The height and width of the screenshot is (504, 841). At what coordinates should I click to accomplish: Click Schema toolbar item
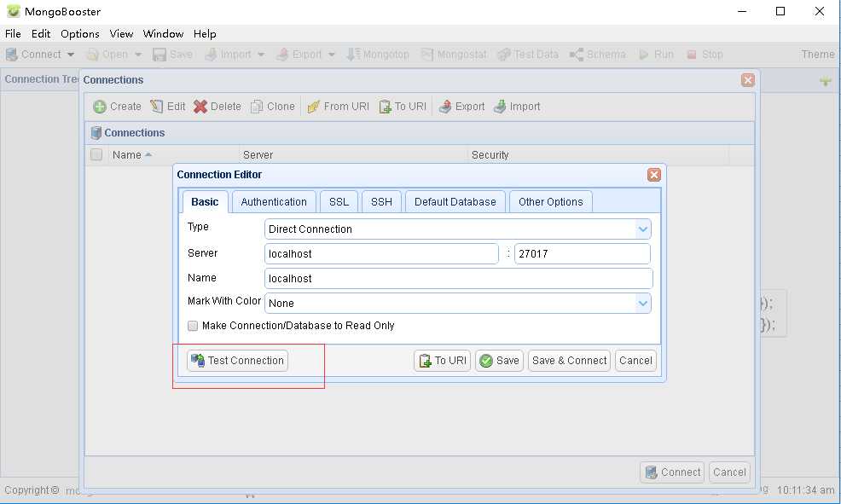coord(598,55)
